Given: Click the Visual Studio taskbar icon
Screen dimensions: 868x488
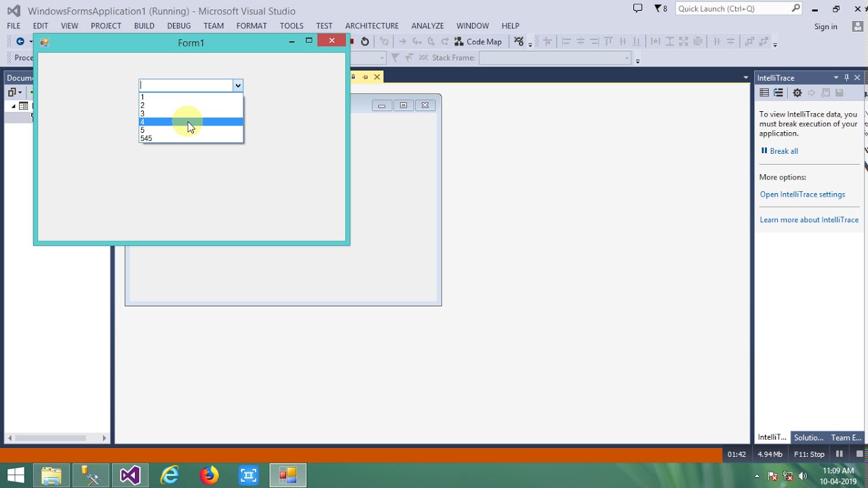Looking at the screenshot, I should pyautogui.click(x=130, y=475).
